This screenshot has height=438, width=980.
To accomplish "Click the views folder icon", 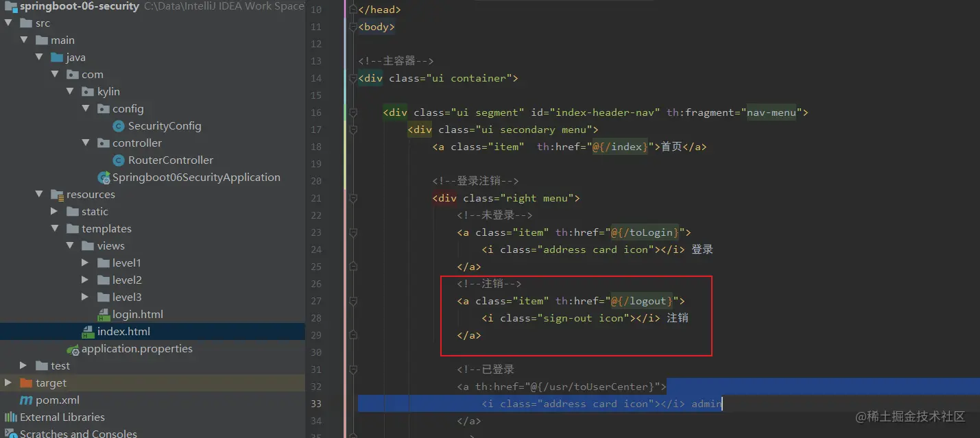I will click(x=88, y=246).
